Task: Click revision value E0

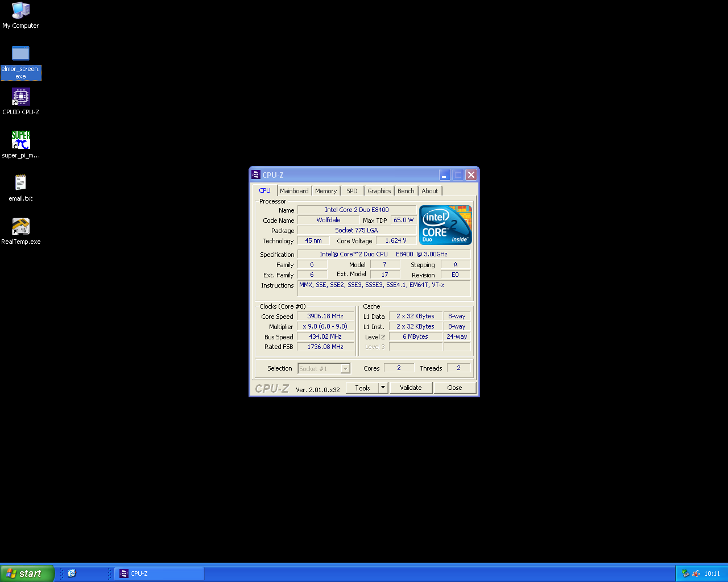Action: (x=455, y=275)
